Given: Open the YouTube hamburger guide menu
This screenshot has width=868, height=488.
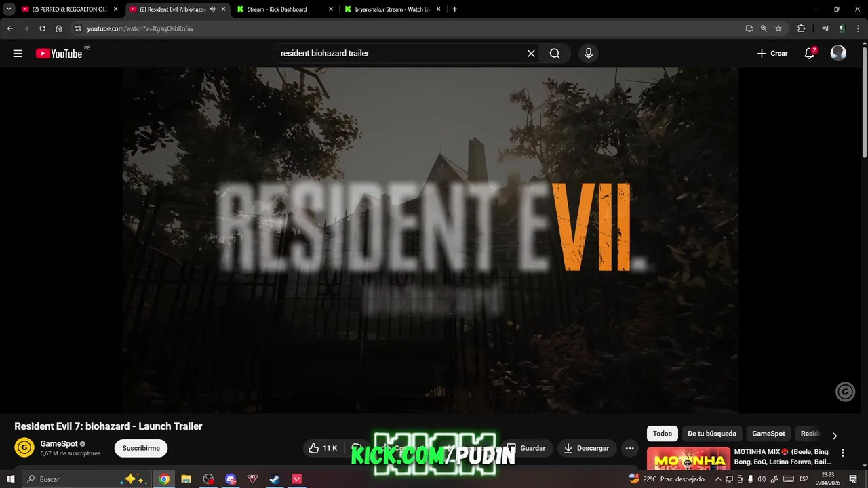Looking at the screenshot, I should [18, 54].
